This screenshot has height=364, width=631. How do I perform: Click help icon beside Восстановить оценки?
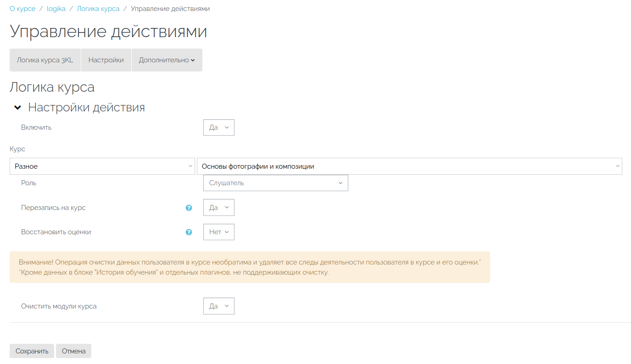[189, 232]
